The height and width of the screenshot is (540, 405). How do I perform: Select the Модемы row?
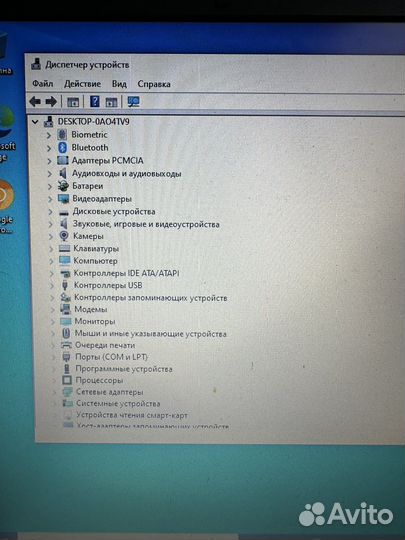point(91,309)
